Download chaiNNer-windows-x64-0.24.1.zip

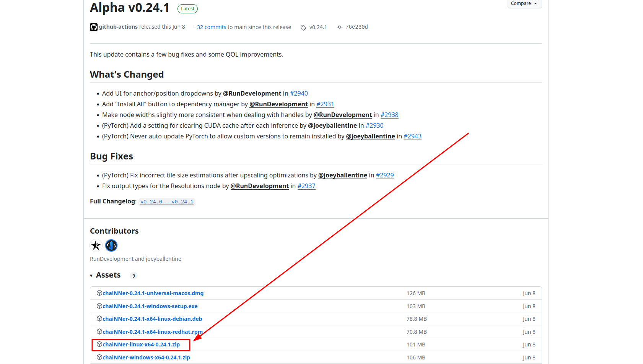point(146,357)
